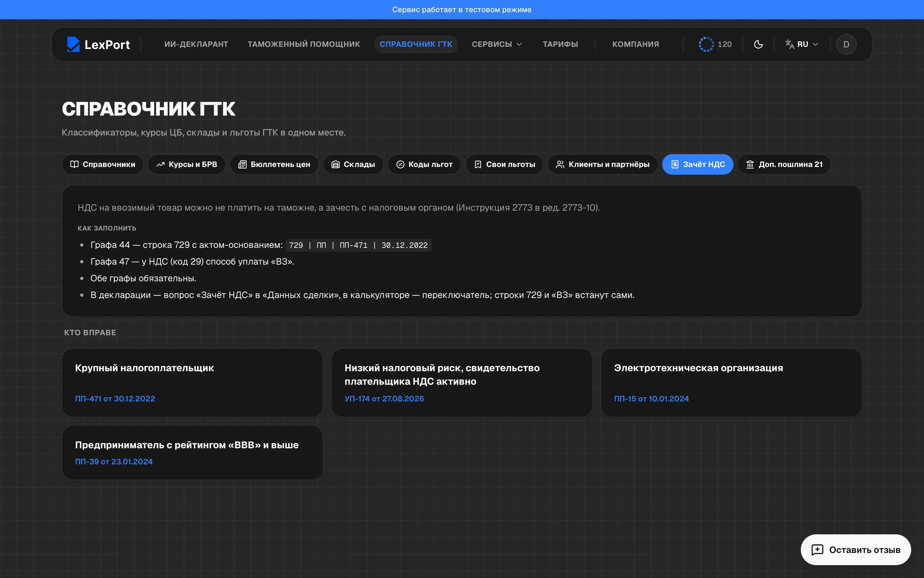Open the Компания page
The image size is (924, 578).
635,44
